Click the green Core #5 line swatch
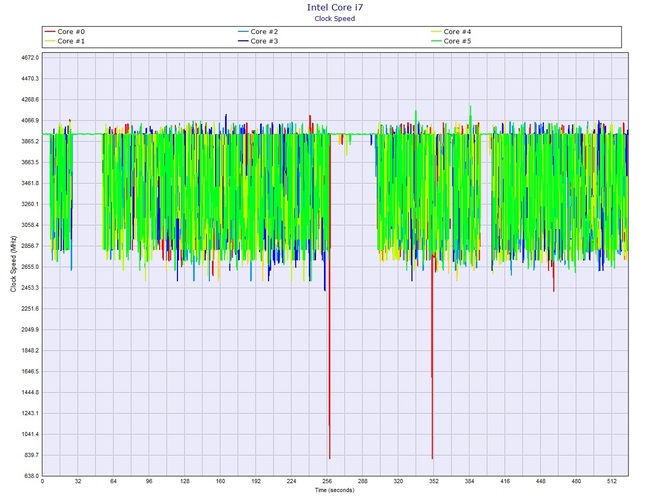The width and height of the screenshot is (670, 502). pos(436,41)
